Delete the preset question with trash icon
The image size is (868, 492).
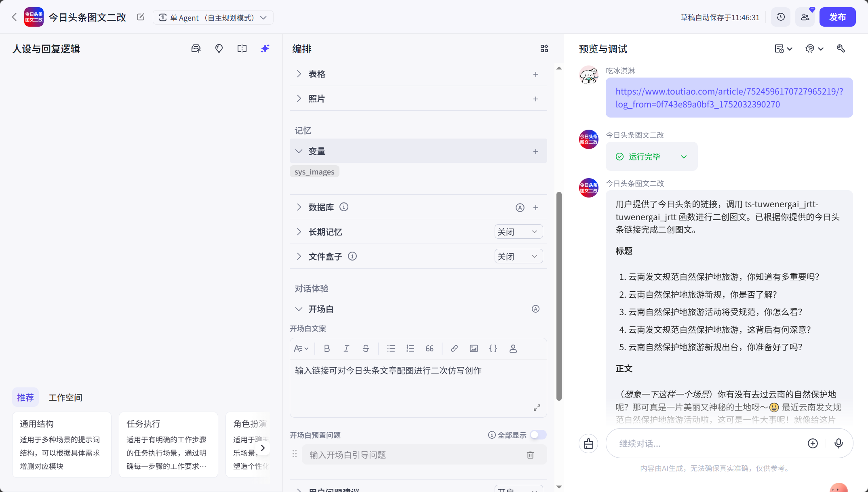click(530, 454)
